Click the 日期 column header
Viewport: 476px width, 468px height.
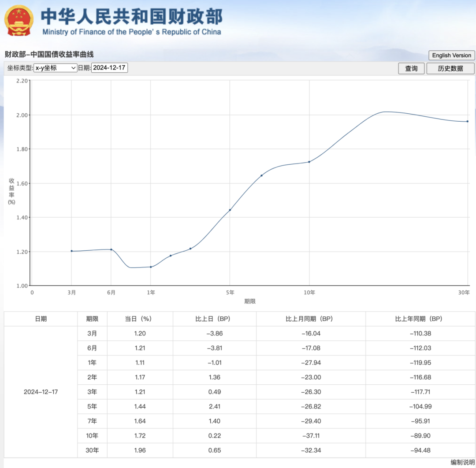41,319
